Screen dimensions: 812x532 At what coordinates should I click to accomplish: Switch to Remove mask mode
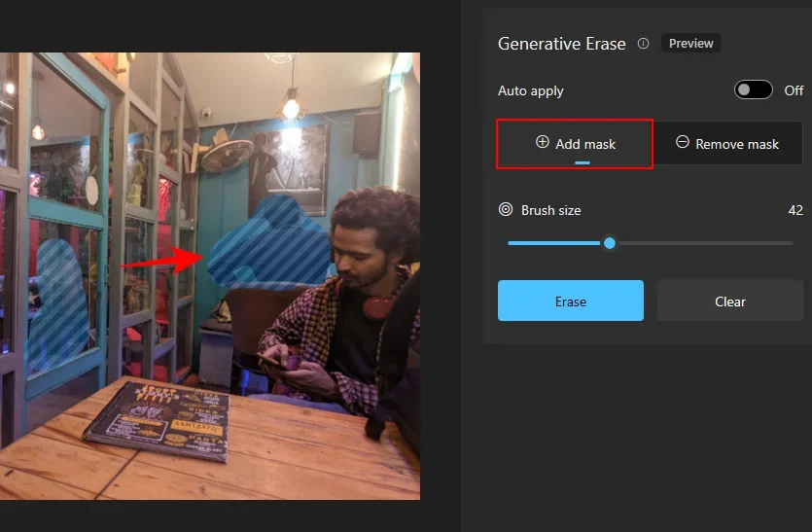pos(727,144)
